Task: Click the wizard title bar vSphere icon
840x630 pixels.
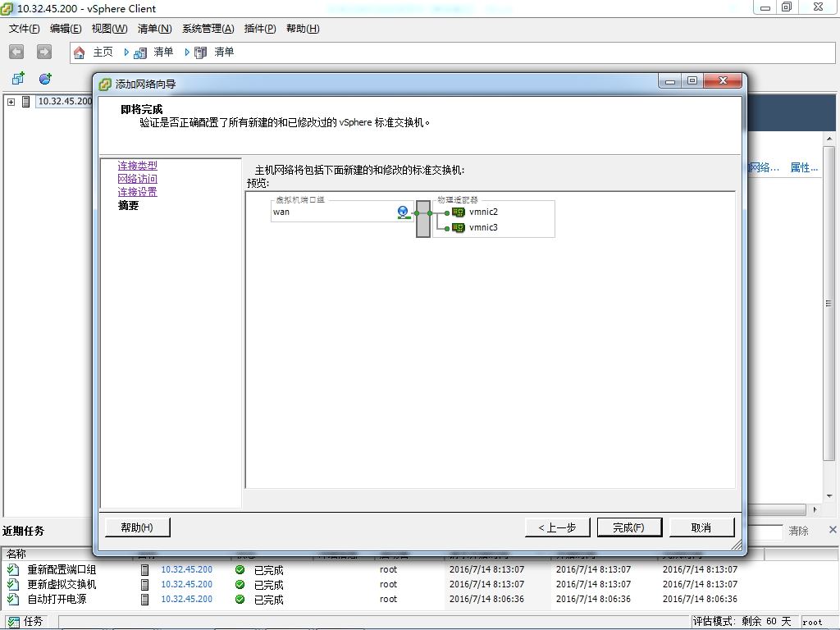Action: tap(105, 84)
